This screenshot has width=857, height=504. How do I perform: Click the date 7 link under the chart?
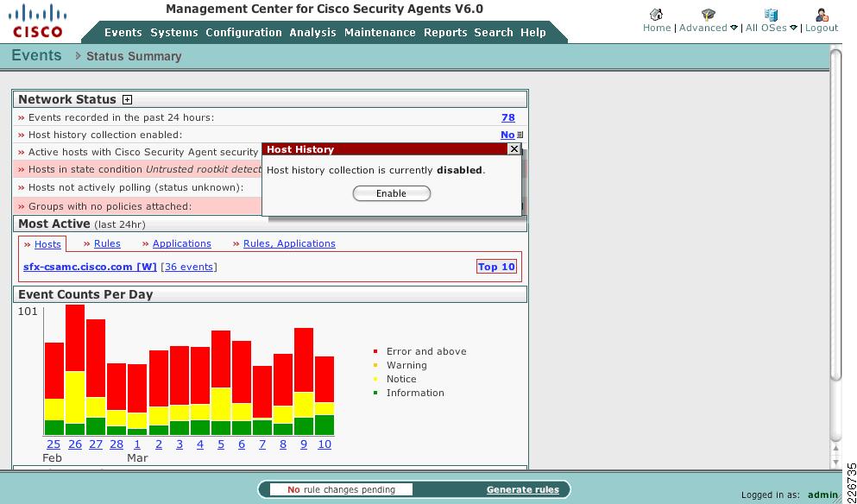[x=262, y=444]
